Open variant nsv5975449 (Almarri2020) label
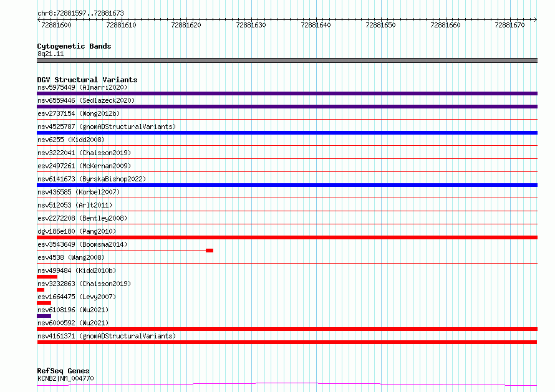 point(82,87)
